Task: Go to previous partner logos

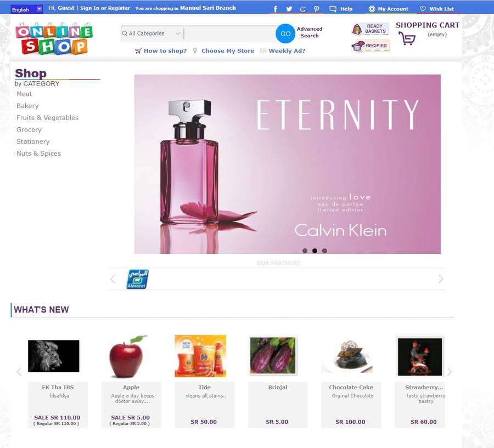Action: pos(113,279)
